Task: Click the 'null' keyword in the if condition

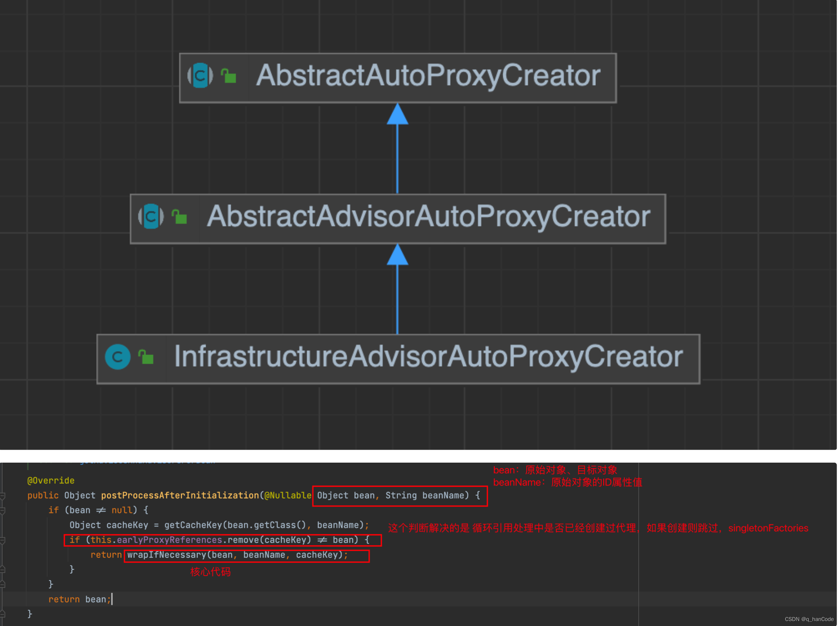Action: click(x=122, y=511)
